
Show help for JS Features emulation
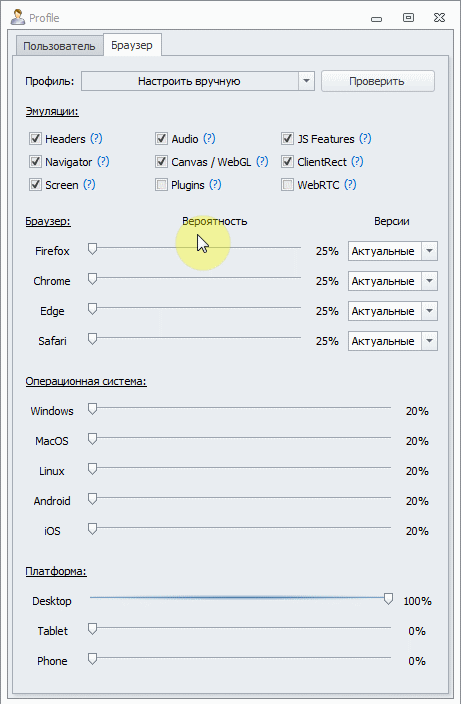pos(365,139)
